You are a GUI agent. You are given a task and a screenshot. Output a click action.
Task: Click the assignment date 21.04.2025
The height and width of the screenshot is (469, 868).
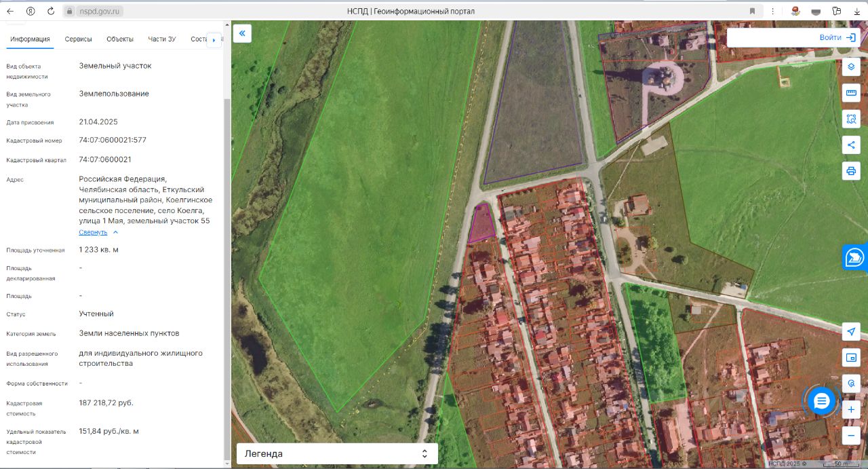98,122
